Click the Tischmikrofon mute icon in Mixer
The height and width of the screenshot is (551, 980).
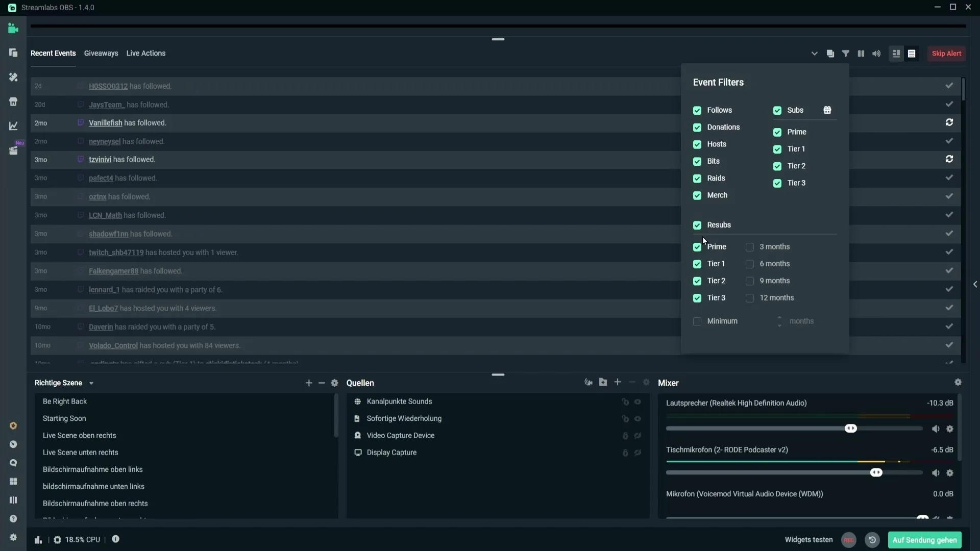[x=936, y=472]
